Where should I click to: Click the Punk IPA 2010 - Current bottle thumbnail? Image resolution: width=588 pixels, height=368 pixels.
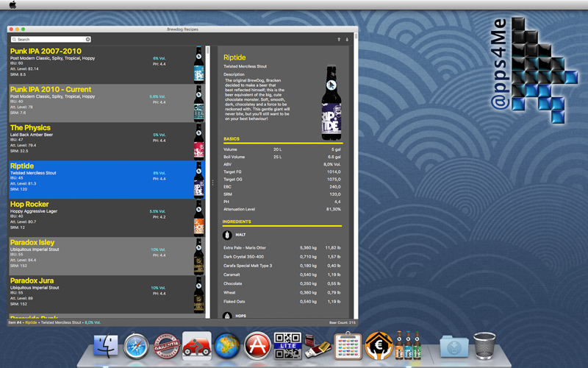[x=198, y=103]
